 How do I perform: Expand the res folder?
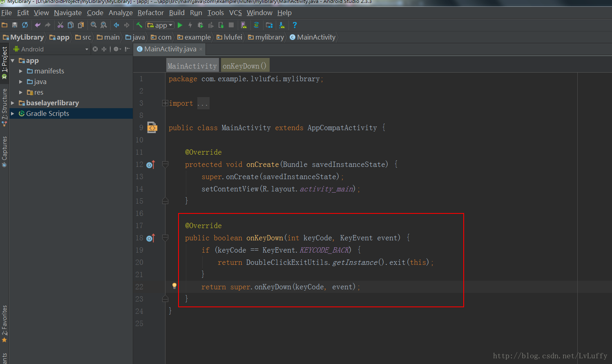[x=21, y=92]
